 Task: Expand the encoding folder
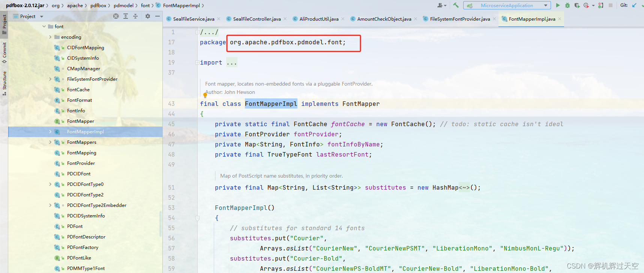point(50,37)
